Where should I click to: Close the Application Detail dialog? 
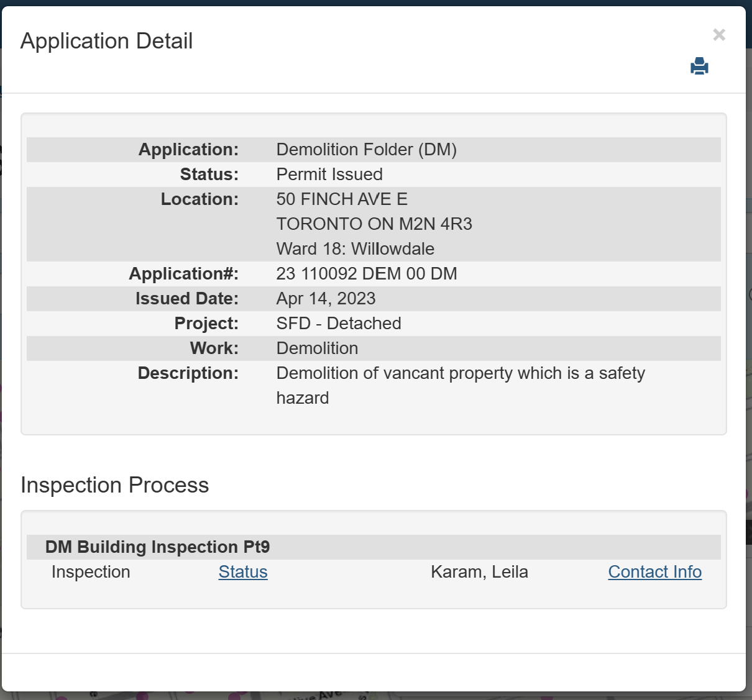[x=718, y=35]
